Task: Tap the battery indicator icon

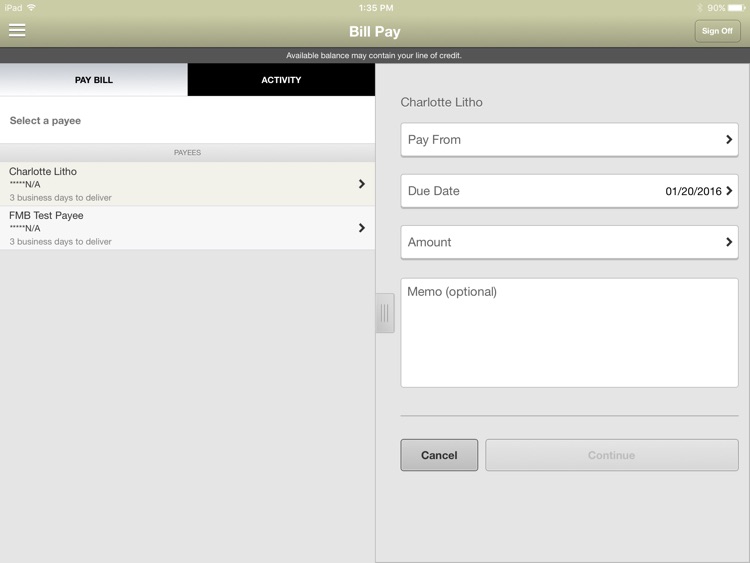Action: [x=737, y=8]
